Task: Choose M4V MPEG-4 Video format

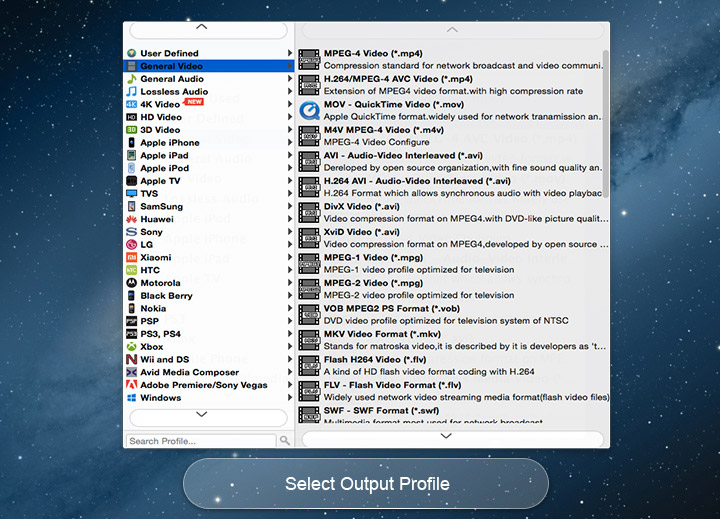Action: pos(453,136)
